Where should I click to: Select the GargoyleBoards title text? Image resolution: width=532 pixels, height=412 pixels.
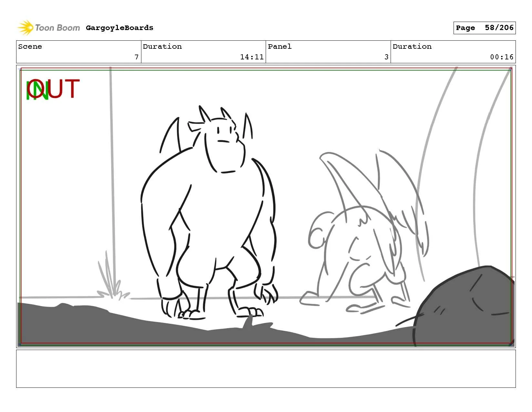(119, 28)
